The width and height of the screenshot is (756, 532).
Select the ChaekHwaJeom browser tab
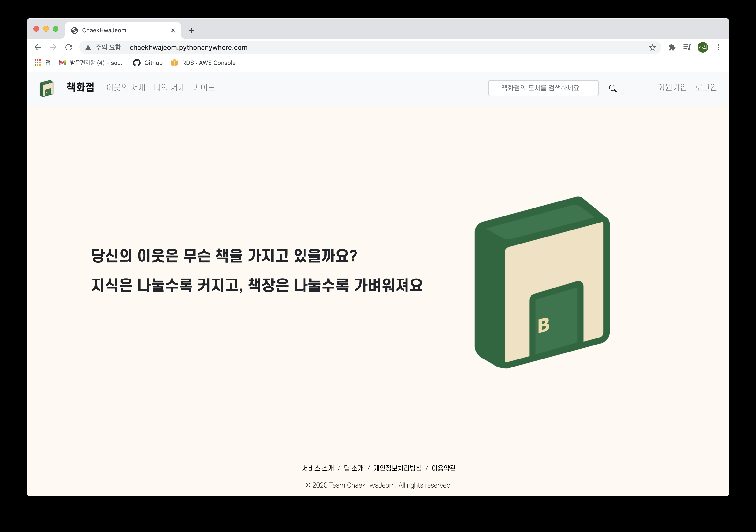click(x=123, y=31)
